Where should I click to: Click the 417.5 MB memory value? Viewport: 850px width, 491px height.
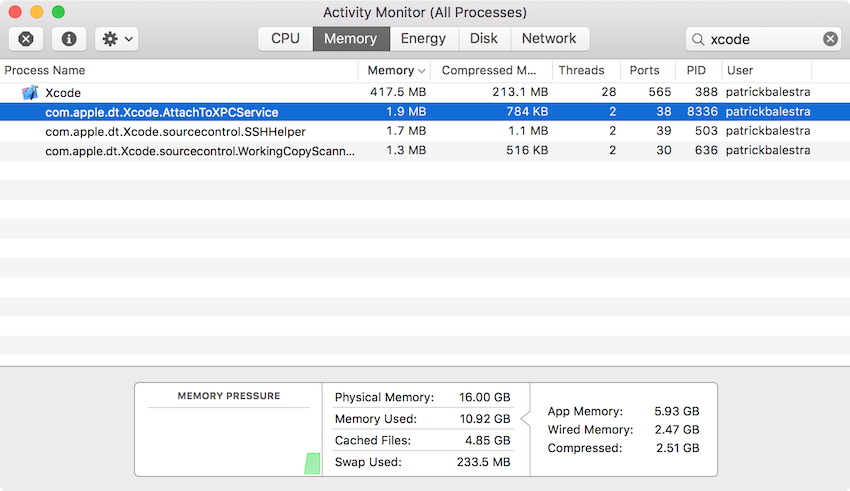(x=398, y=92)
